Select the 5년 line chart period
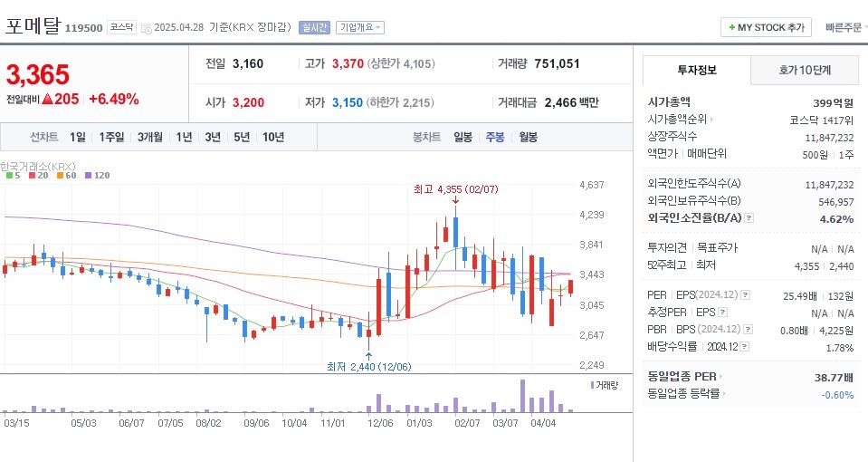868x462 pixels. 242,137
